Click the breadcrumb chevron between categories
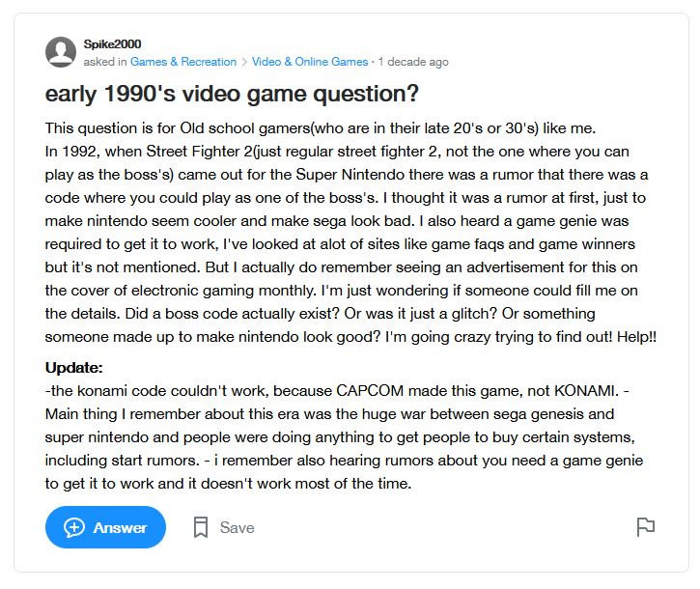The image size is (700, 589). click(x=244, y=62)
